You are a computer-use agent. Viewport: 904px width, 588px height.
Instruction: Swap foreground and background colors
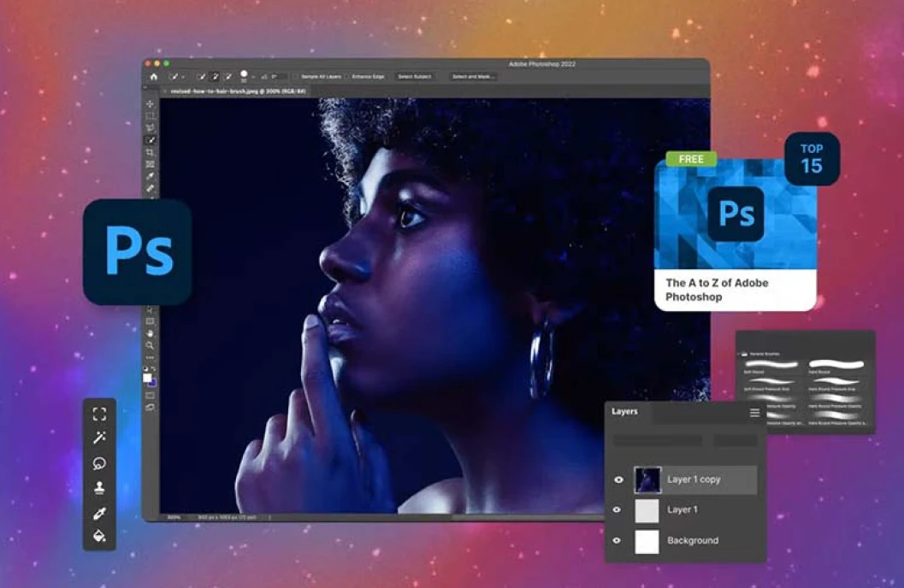[153, 368]
